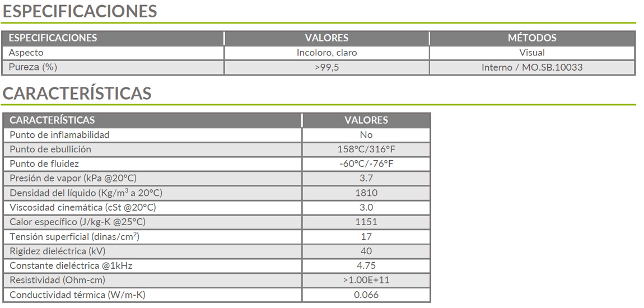Screen dimensions: 644x308
Task: Click the 'Interno / MO.SB.10033' method cell
Action: point(532,67)
